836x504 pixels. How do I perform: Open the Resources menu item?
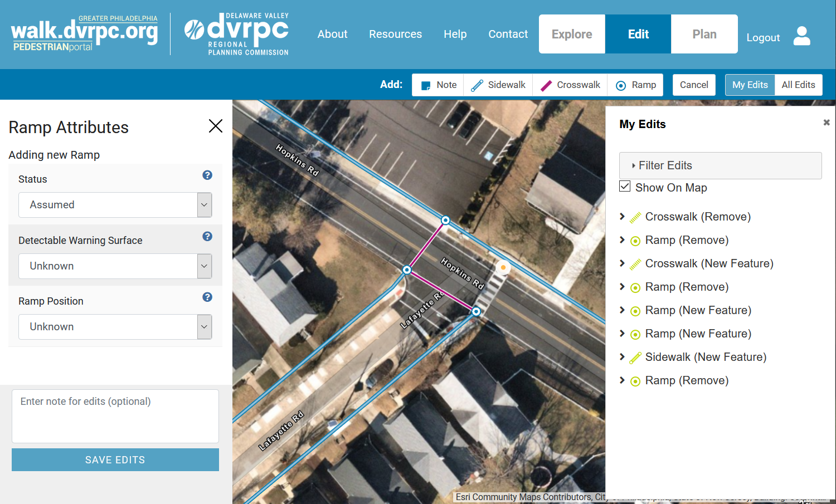point(395,34)
